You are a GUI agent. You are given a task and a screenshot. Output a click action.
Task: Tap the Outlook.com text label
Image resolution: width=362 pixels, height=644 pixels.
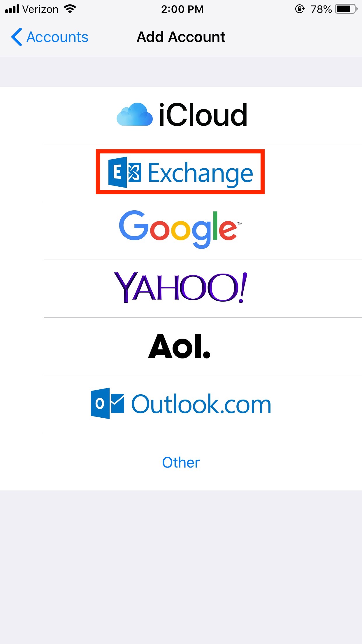[x=201, y=404]
